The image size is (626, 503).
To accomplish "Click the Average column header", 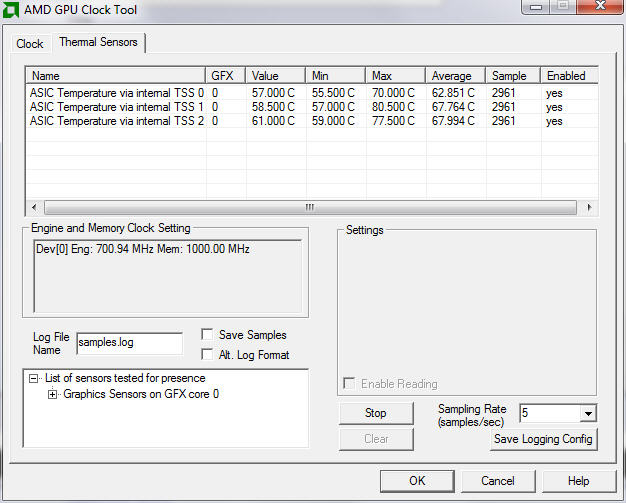I will [455, 75].
